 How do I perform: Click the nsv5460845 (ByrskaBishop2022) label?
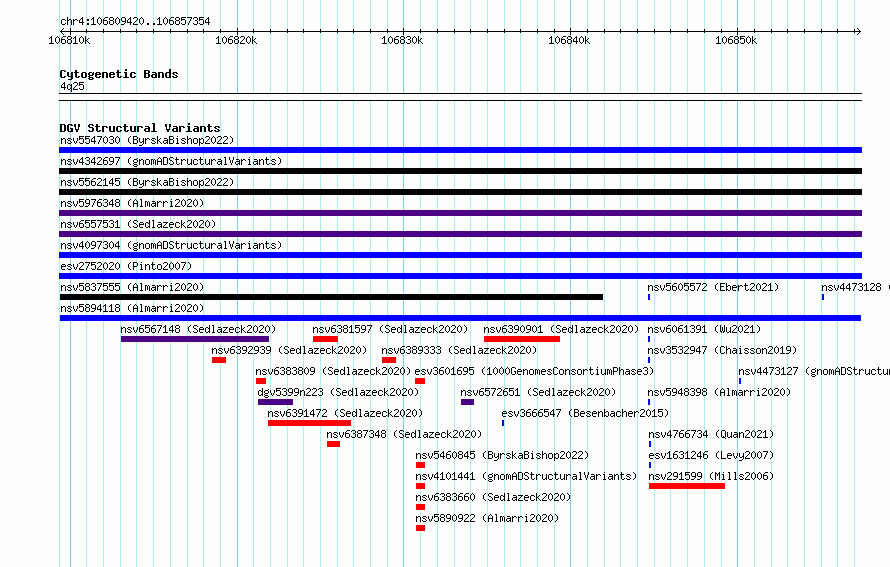point(502,455)
